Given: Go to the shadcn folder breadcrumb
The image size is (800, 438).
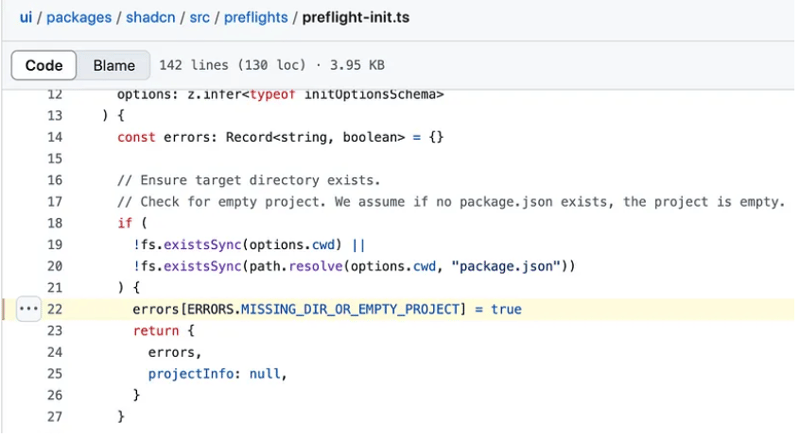Looking at the screenshot, I should pos(161,18).
